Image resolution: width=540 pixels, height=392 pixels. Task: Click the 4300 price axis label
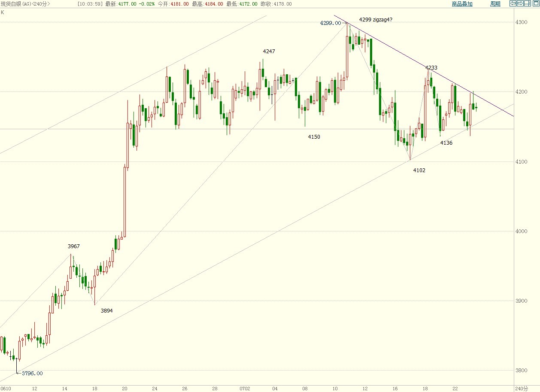click(x=521, y=22)
